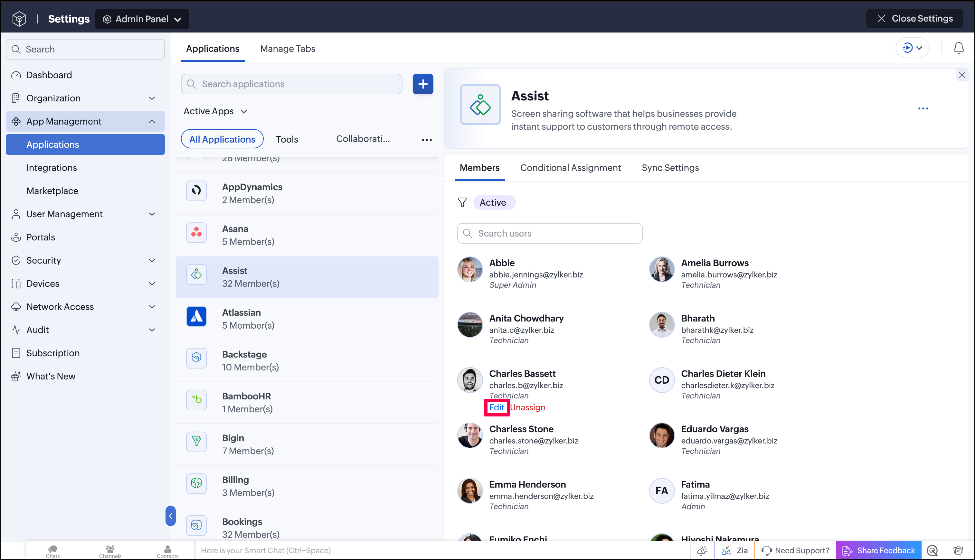Click Edit for Charles Bassett
Viewport: 975px width, 560px height.
(496, 408)
